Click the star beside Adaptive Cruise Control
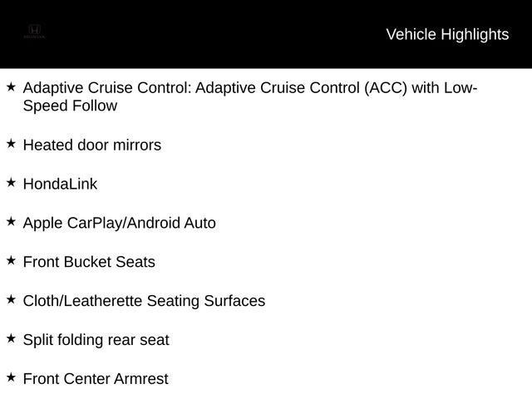The height and width of the screenshot is (399, 532). (11, 86)
